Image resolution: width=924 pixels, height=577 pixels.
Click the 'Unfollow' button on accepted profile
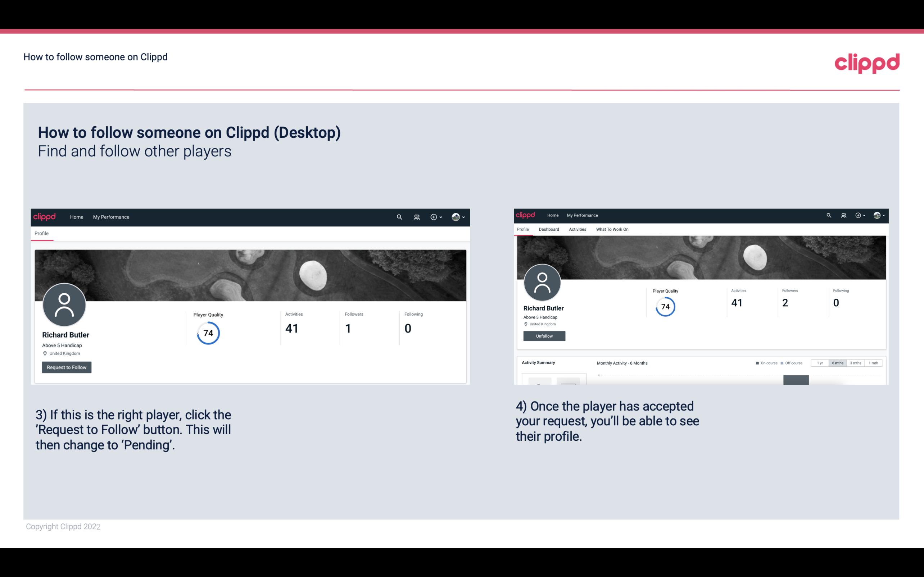(x=544, y=336)
